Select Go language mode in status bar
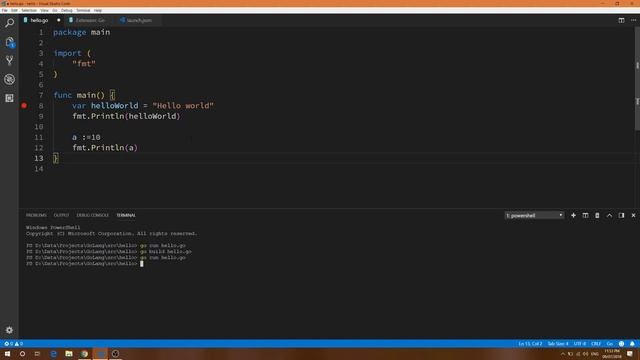640x360 pixels. (609, 344)
